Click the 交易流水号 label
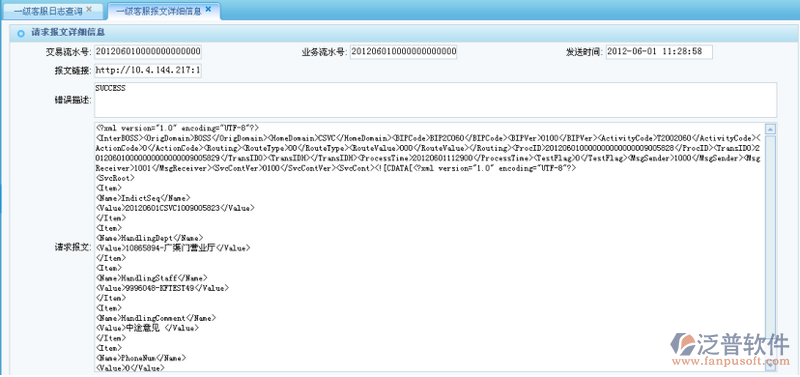The image size is (800, 377). [68, 52]
